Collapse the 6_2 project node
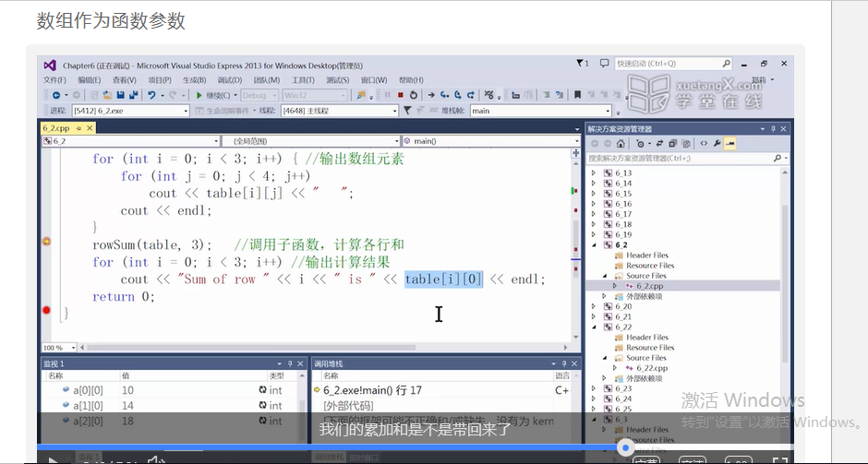This screenshot has height=464, width=868. [x=594, y=245]
